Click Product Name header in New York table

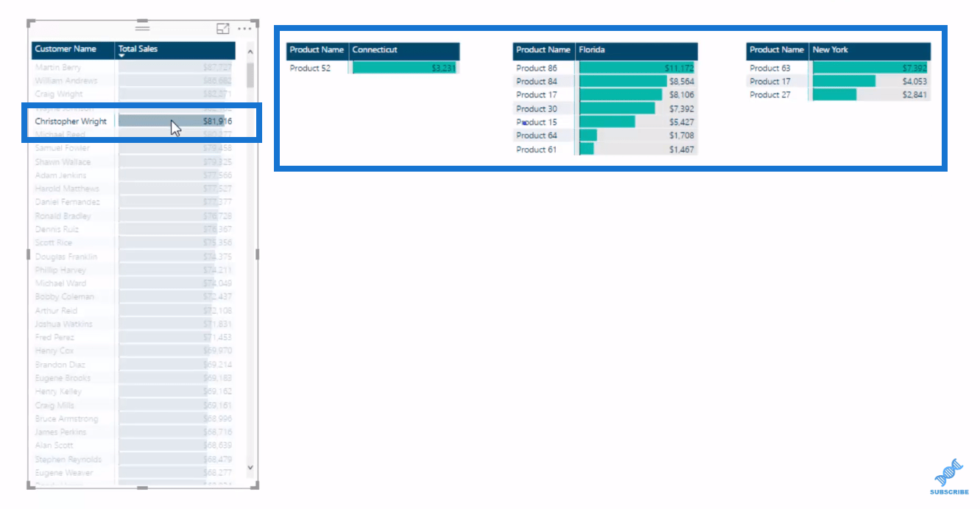(777, 50)
